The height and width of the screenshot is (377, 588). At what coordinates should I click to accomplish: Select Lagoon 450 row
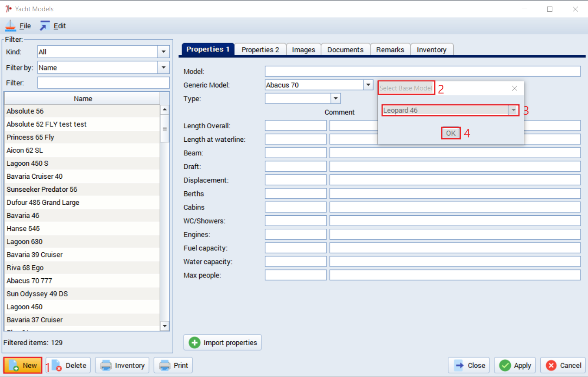[x=82, y=307]
